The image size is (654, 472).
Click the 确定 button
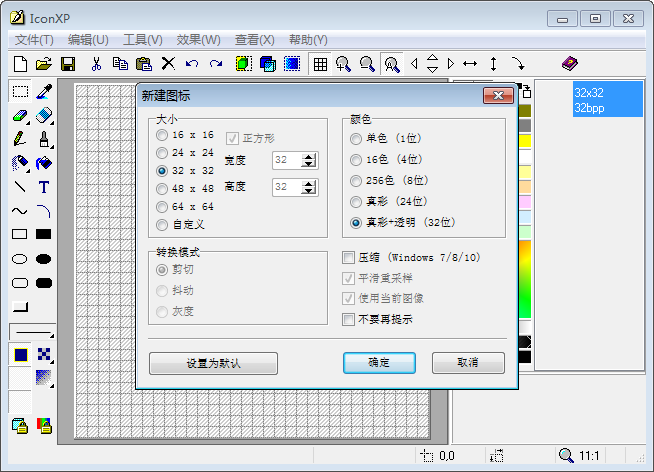click(378, 362)
